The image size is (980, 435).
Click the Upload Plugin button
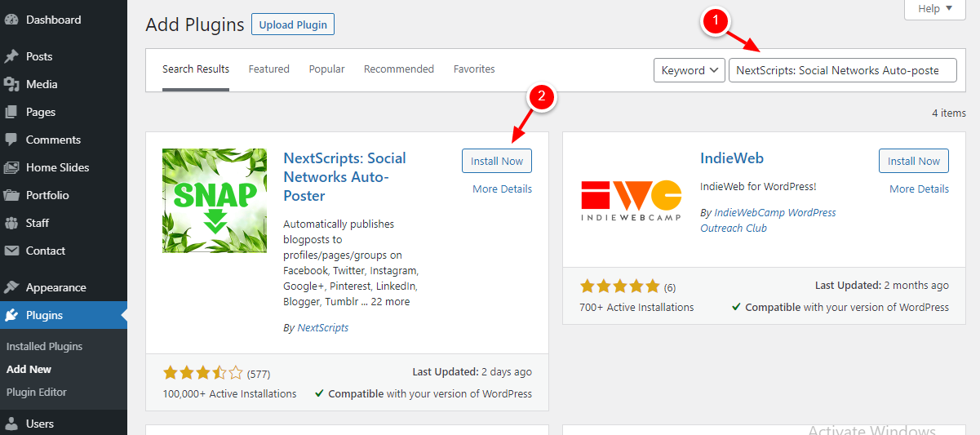point(292,24)
